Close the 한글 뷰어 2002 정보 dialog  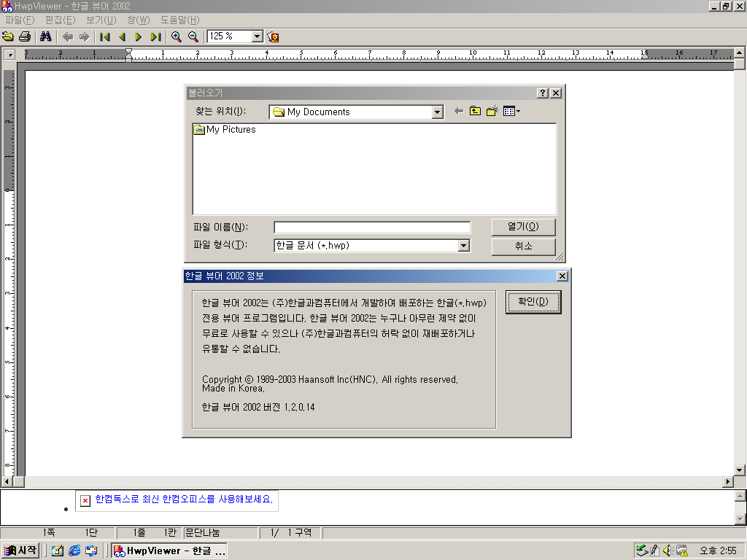point(562,276)
